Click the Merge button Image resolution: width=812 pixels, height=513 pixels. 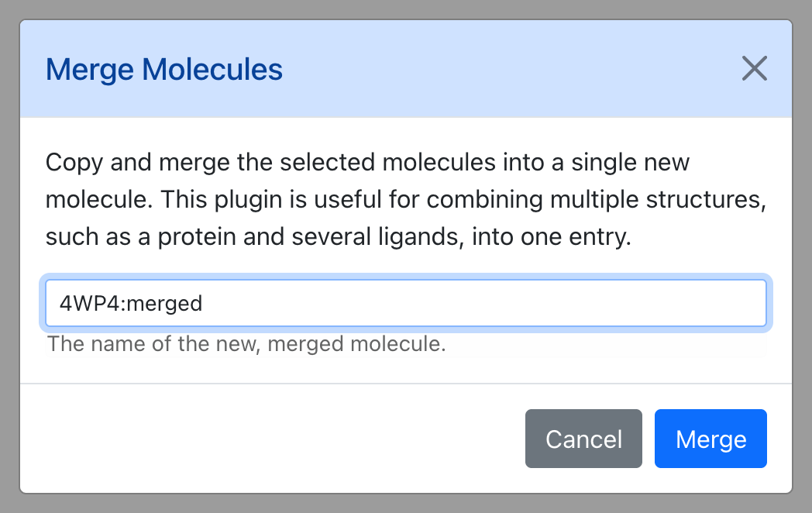710,439
